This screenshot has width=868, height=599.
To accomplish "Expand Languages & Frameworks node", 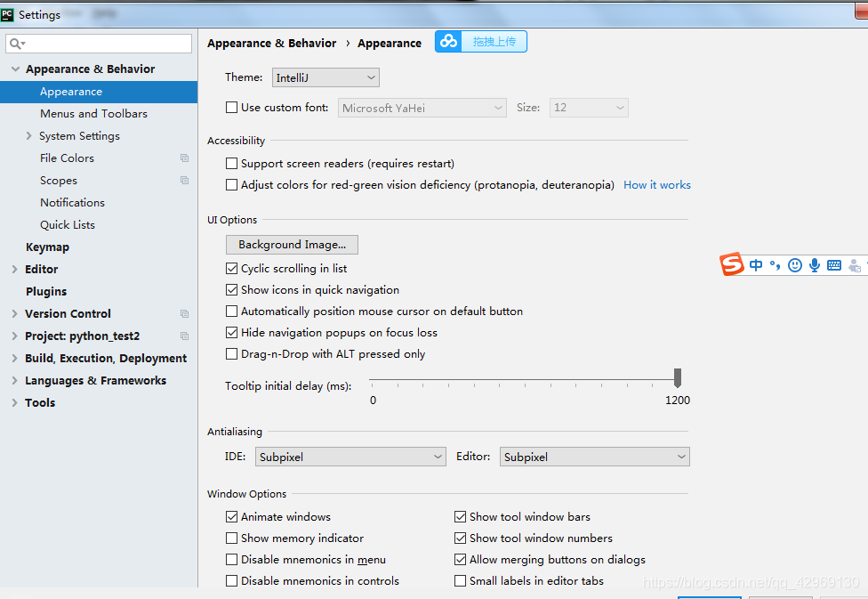I will [15, 381].
